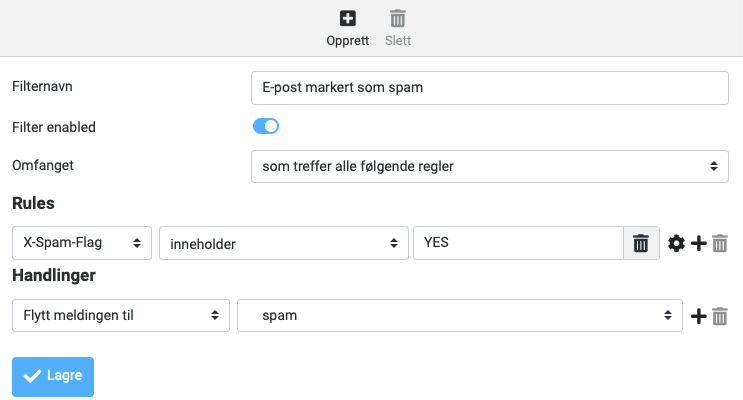
Task: Click the Filternavn text field
Action: click(489, 88)
